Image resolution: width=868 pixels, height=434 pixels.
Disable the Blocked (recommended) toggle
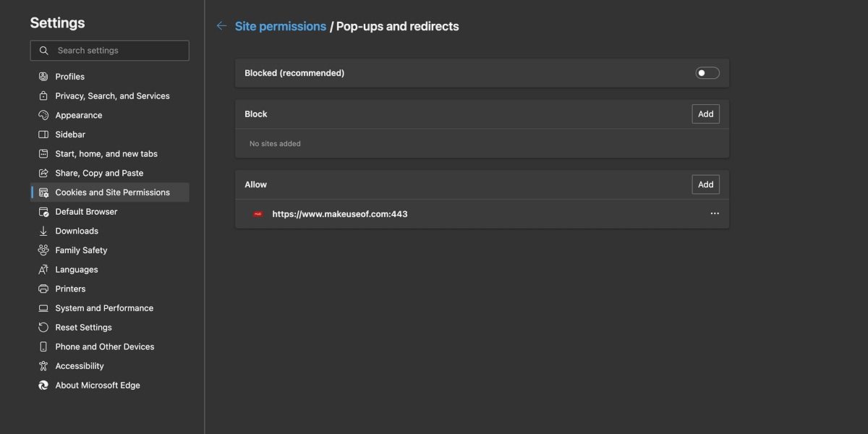point(707,72)
